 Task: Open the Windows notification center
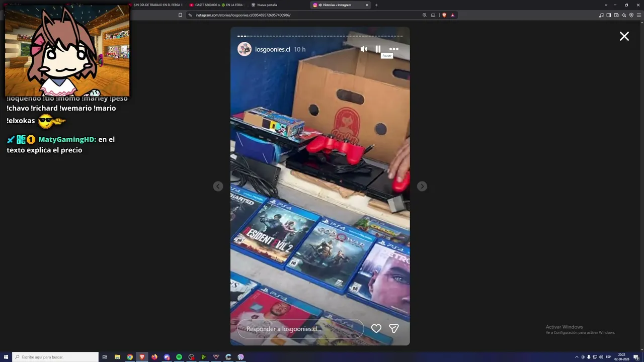pos(636,357)
